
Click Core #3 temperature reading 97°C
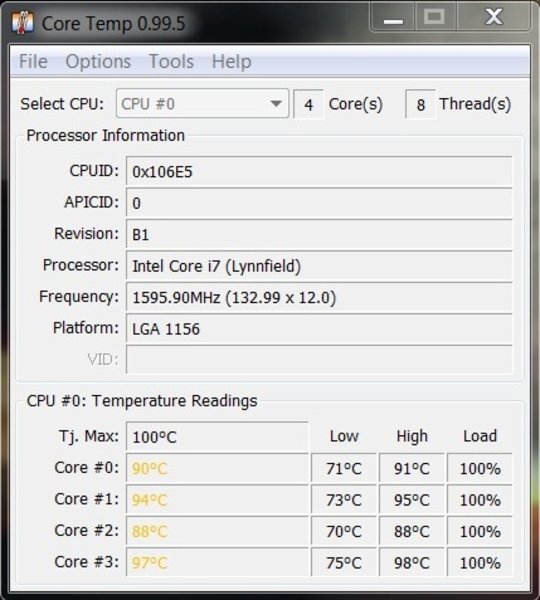217,562
